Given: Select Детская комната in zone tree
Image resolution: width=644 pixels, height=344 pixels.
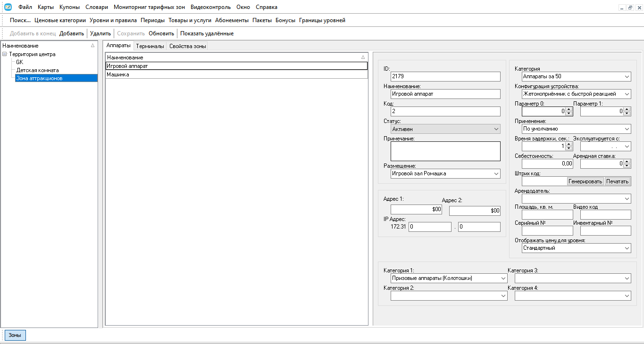Looking at the screenshot, I should click(x=37, y=70).
